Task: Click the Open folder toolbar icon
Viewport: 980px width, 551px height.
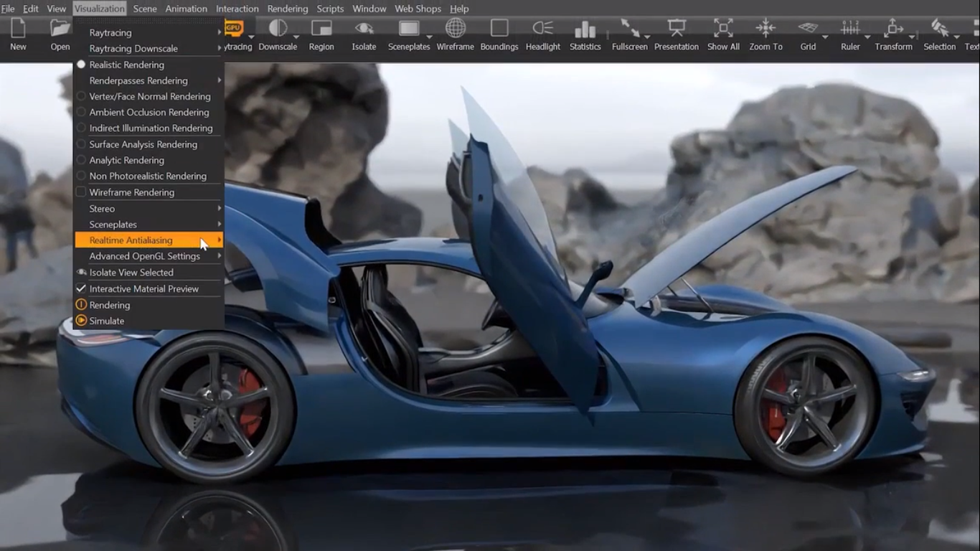Action: coord(60,29)
